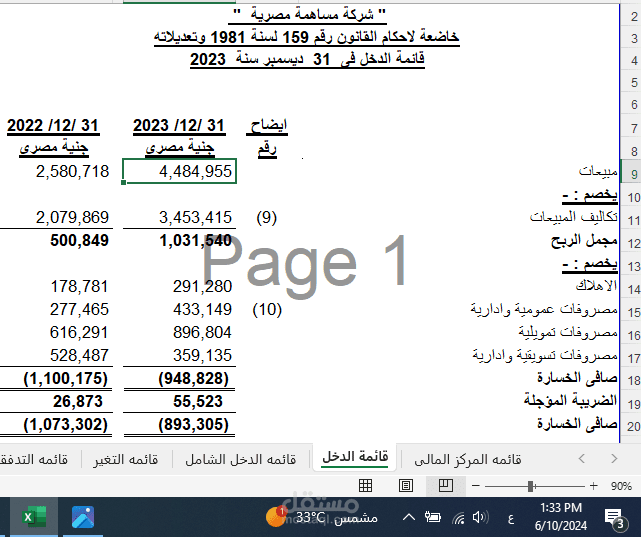Open the قائمه التدفق sheet tab
The height and width of the screenshot is (537, 641).
(x=34, y=460)
